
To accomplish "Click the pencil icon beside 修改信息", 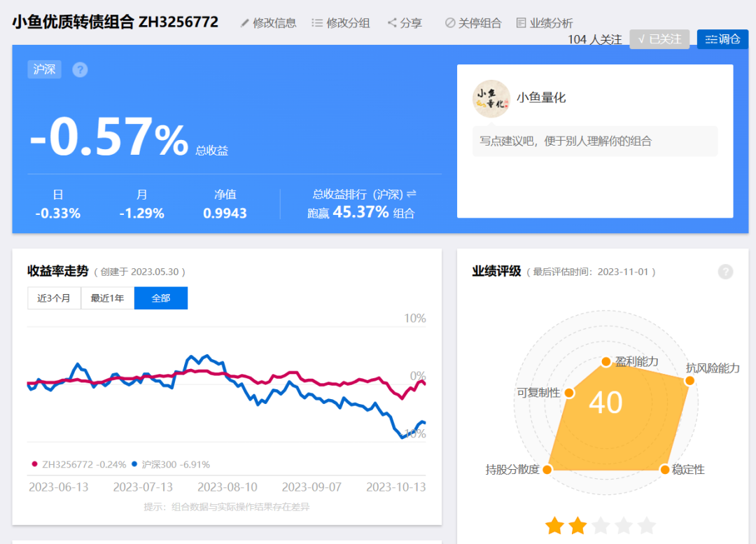I will point(245,23).
